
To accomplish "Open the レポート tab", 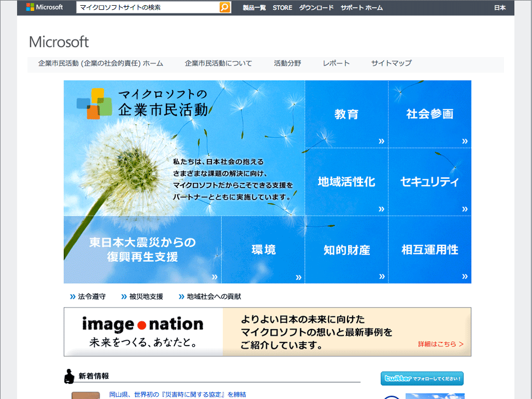I will (336, 63).
